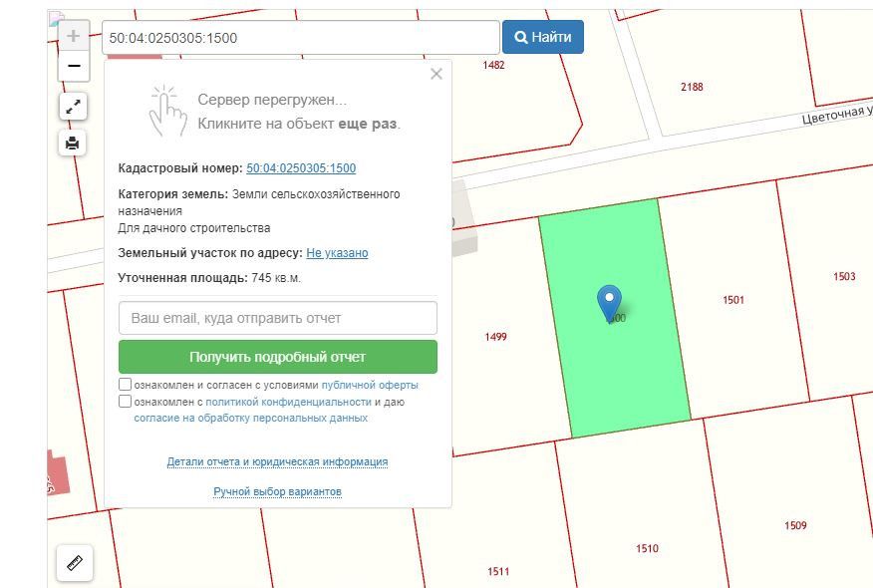This screenshot has width=873, height=588.
Task: Click the Уточненная площадь 745 кв.м. text
Action: [209, 278]
